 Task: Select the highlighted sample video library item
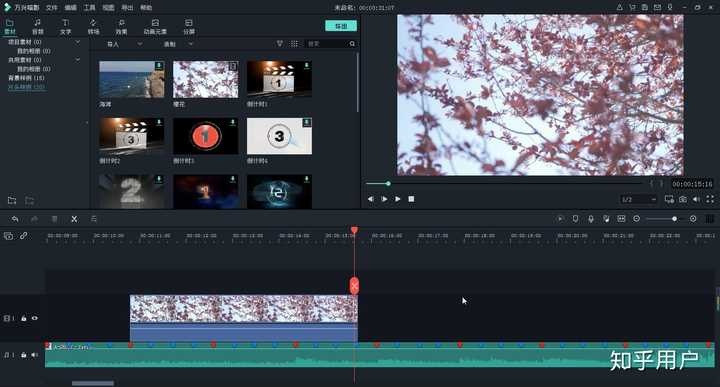coord(26,87)
